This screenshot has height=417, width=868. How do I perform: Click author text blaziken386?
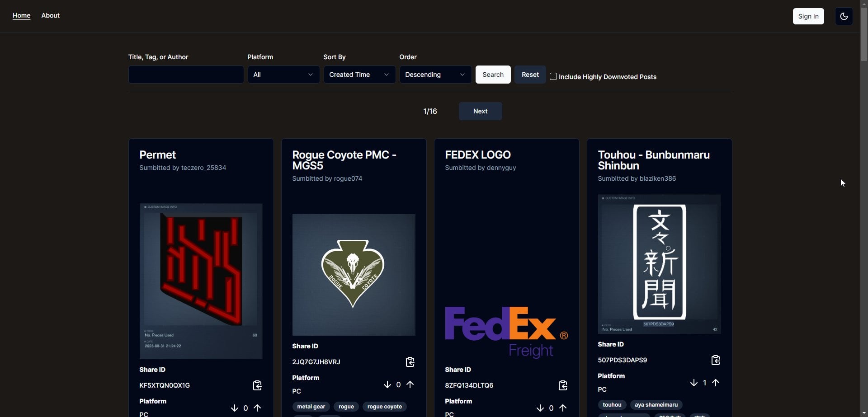click(x=658, y=178)
